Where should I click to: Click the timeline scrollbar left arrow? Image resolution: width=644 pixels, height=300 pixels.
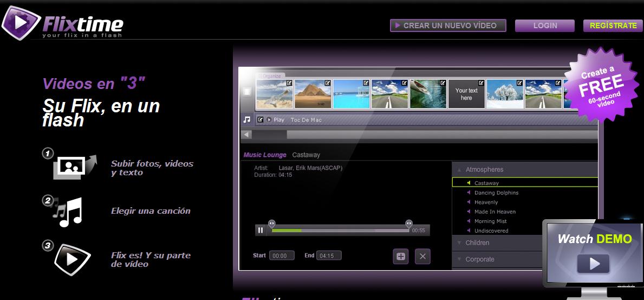click(246, 135)
